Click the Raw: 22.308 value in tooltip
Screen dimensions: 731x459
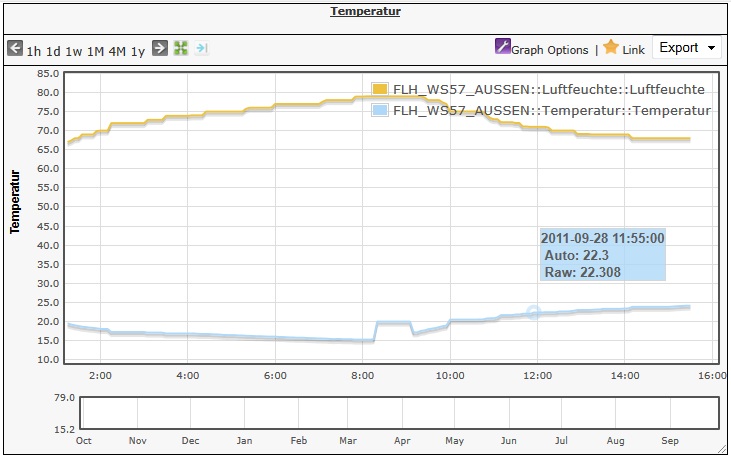[583, 272]
